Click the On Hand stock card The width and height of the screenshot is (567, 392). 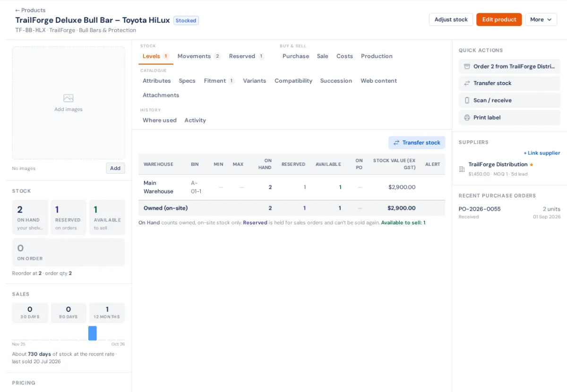click(x=30, y=217)
